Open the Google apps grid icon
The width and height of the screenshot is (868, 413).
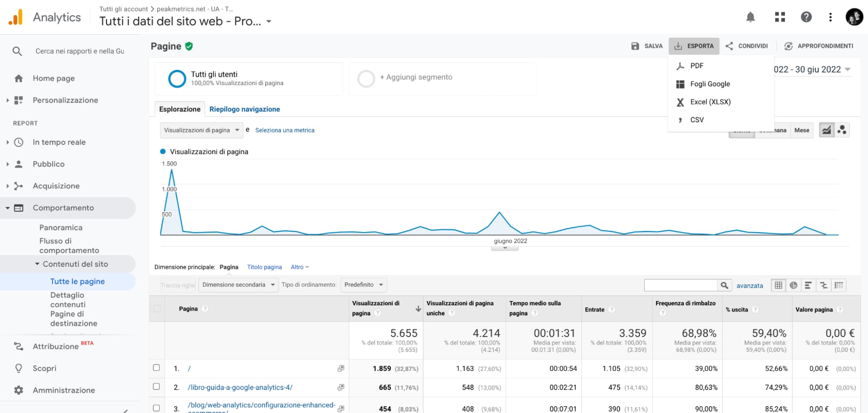click(x=780, y=17)
